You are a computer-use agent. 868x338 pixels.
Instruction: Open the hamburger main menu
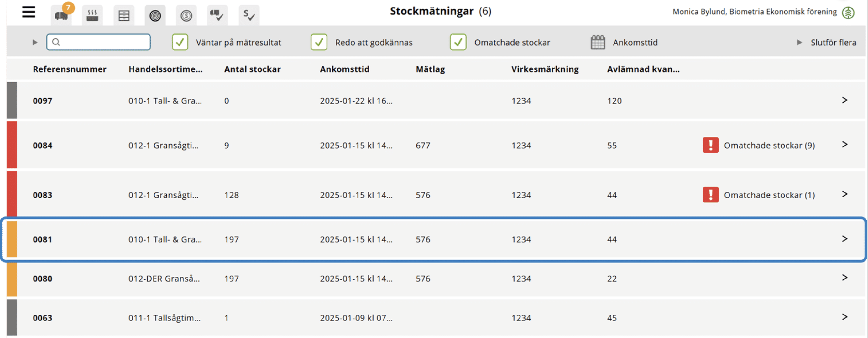[x=29, y=12]
